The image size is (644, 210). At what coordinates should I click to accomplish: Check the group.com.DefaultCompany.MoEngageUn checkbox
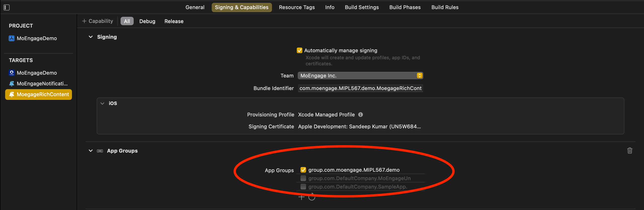click(x=303, y=178)
